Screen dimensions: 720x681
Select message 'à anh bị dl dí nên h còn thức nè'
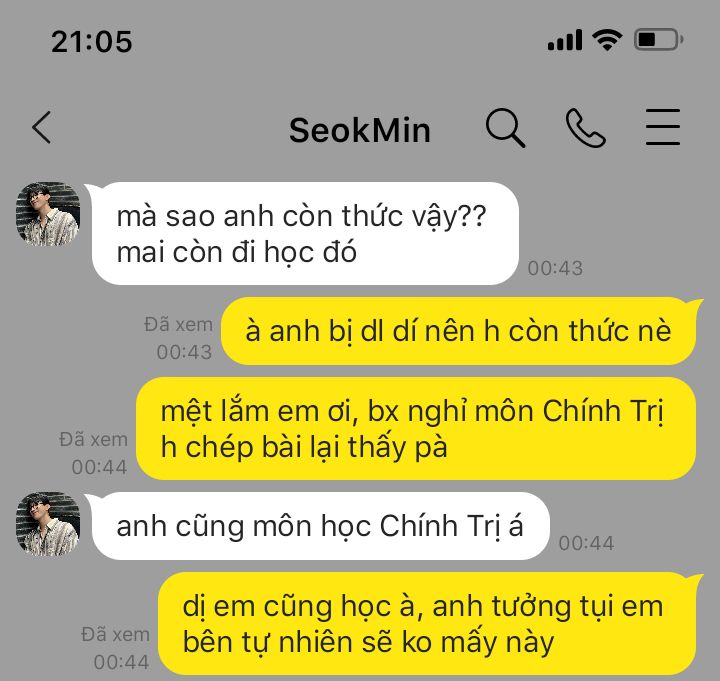click(458, 331)
